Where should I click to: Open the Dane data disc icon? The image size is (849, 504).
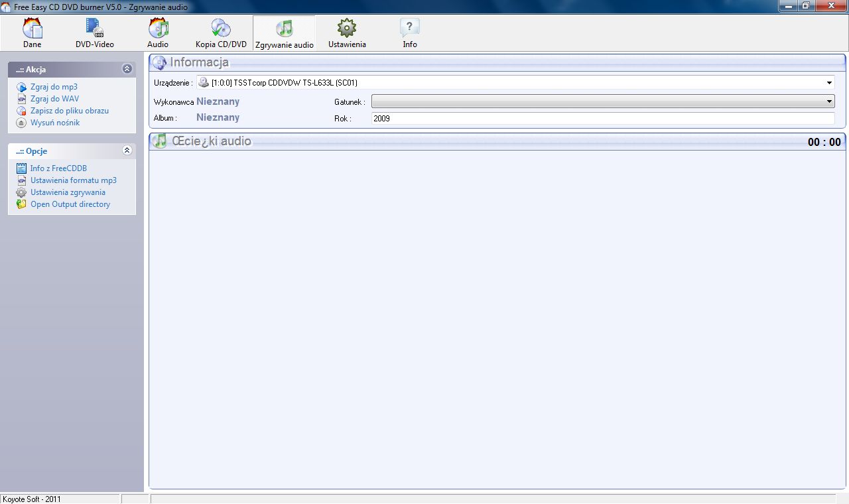point(32,28)
